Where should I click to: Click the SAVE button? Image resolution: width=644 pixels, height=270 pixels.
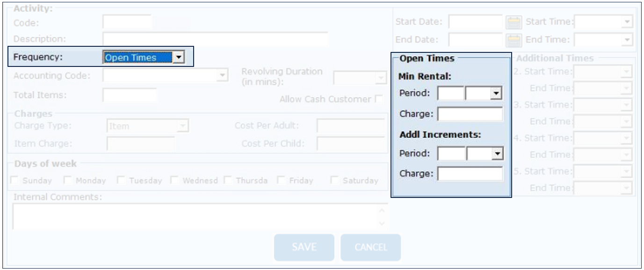tap(304, 247)
